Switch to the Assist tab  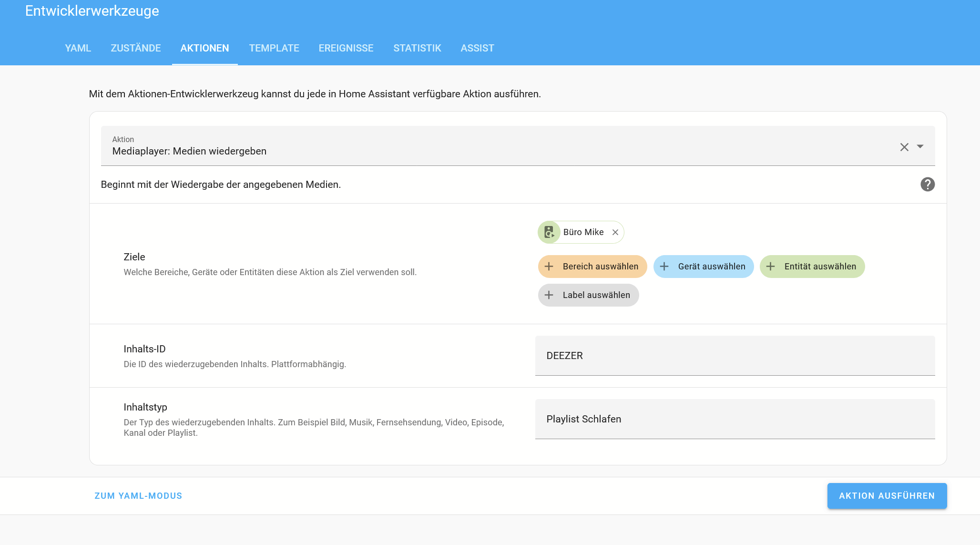click(x=477, y=48)
